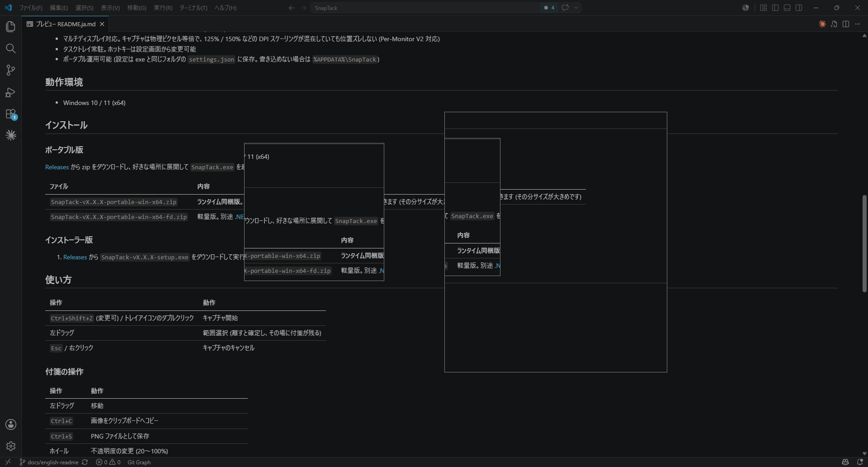868x467 pixels.
Task: Open errors and warnings count in status bar
Action: click(x=108, y=462)
